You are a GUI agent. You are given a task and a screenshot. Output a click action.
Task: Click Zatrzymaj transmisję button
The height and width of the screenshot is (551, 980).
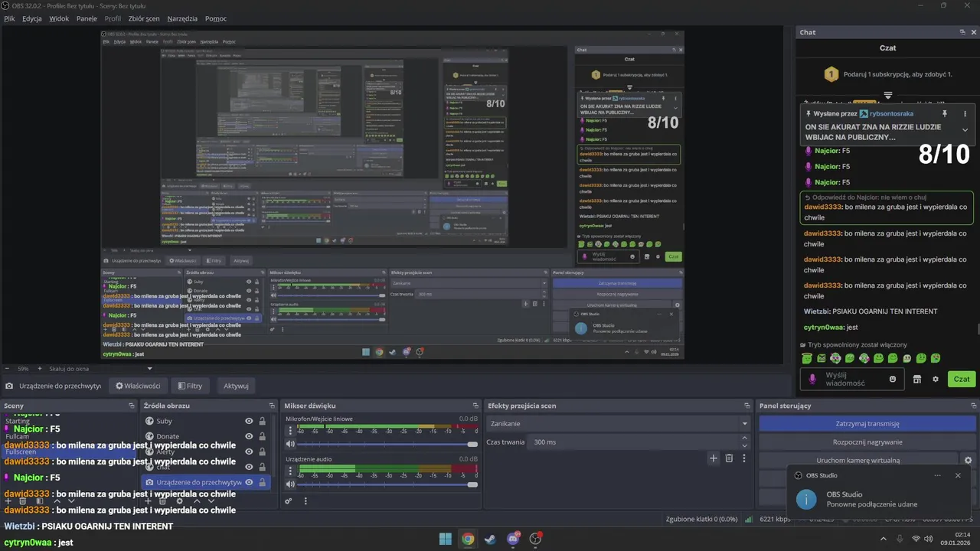pyautogui.click(x=867, y=423)
